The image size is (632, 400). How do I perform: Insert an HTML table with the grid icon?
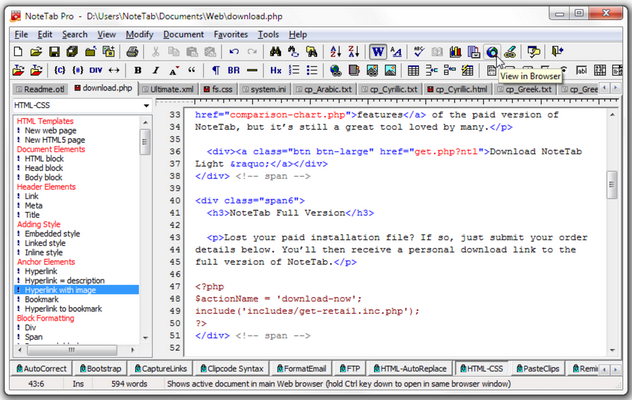413,70
